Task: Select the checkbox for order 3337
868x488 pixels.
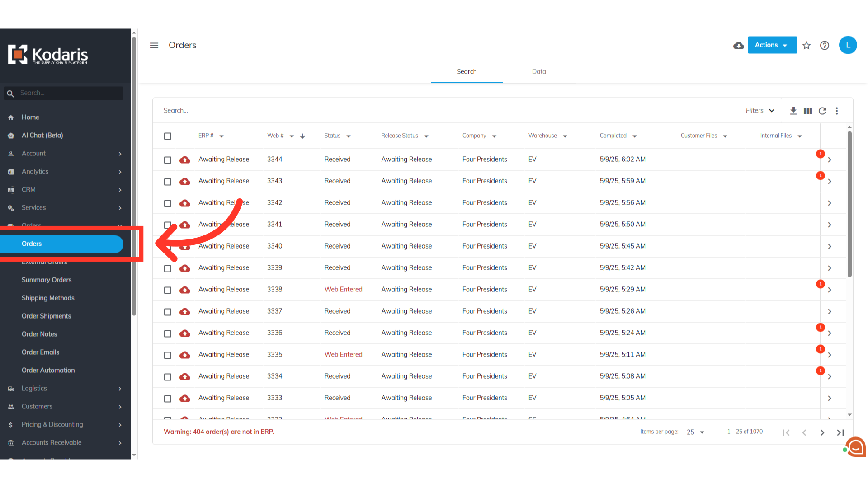Action: (x=168, y=312)
